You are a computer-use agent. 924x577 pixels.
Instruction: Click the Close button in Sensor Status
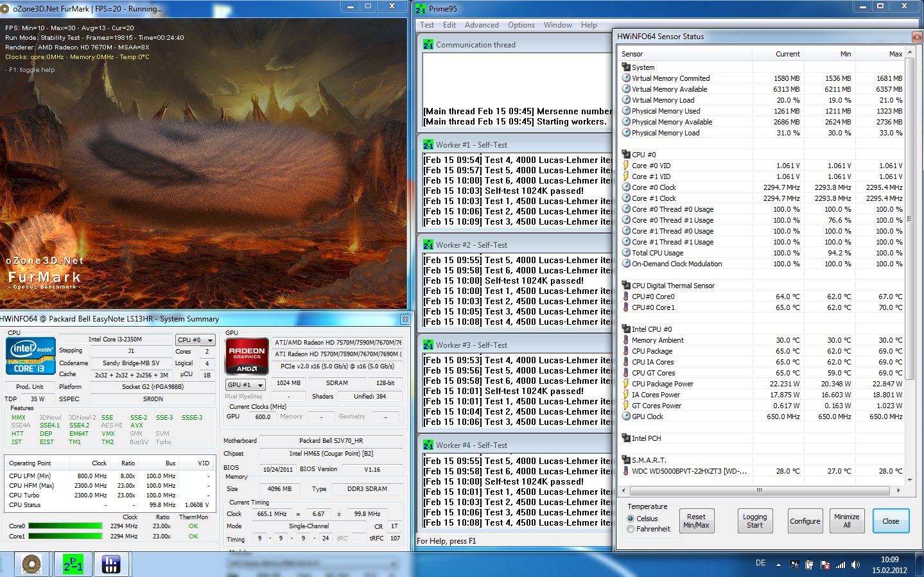[x=891, y=521]
